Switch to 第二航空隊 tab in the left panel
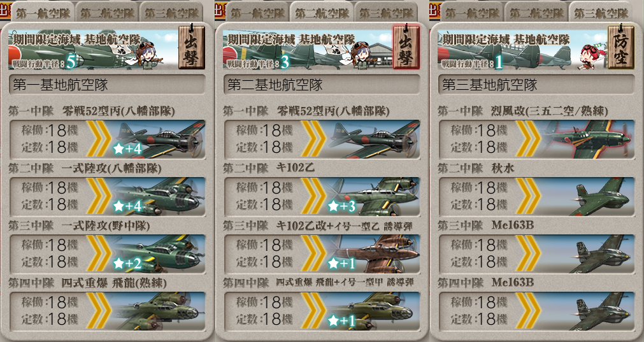644x342 pixels. [x=107, y=13]
